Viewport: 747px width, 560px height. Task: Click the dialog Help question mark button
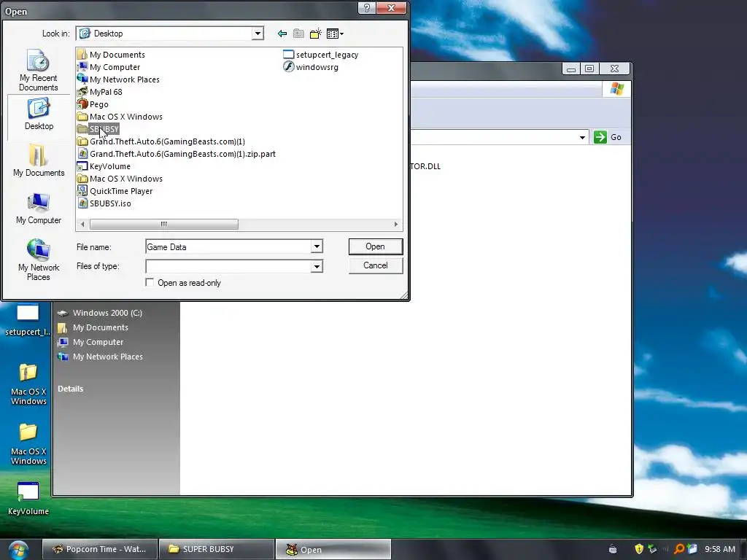pos(366,8)
